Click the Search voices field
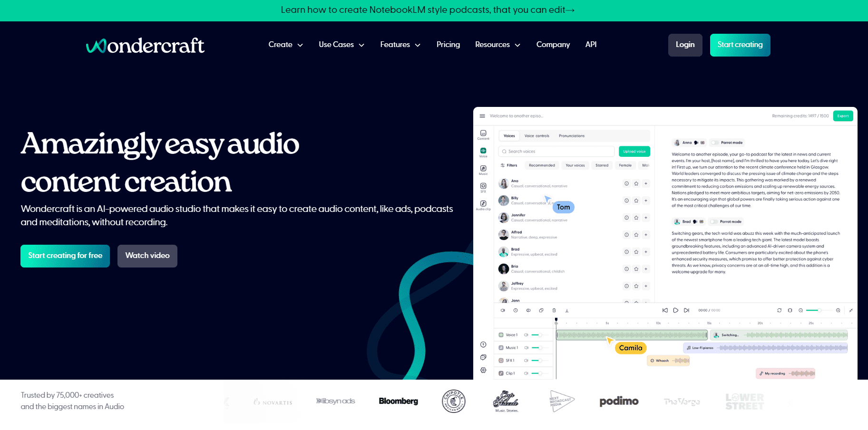This screenshot has height=430, width=868. point(556,152)
